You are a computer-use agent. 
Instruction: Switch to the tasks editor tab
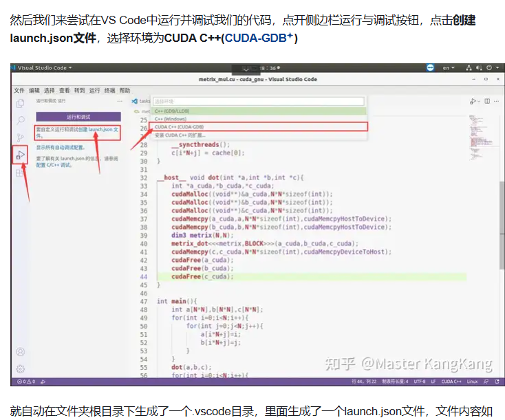pos(141,101)
